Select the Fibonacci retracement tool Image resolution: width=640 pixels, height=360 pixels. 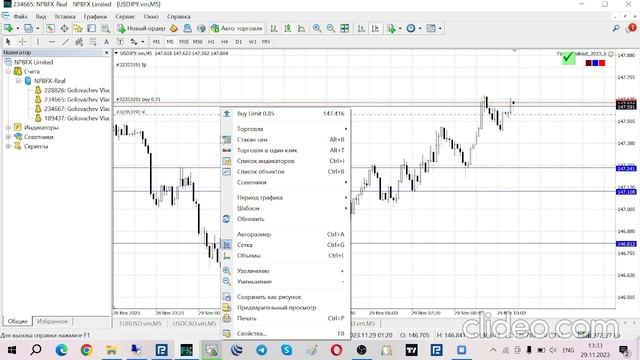pyautogui.click(x=93, y=42)
